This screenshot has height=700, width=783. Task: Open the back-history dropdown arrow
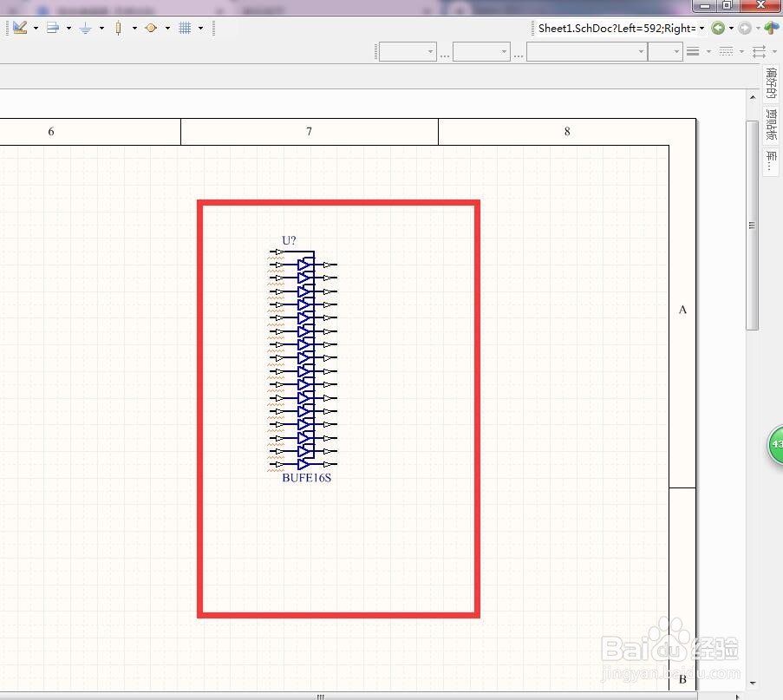731,28
